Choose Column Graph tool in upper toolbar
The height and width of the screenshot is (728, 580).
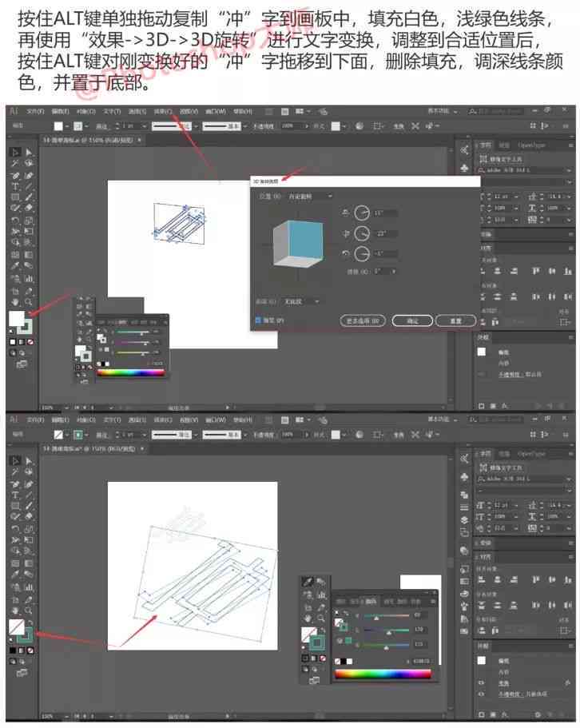click(x=29, y=279)
